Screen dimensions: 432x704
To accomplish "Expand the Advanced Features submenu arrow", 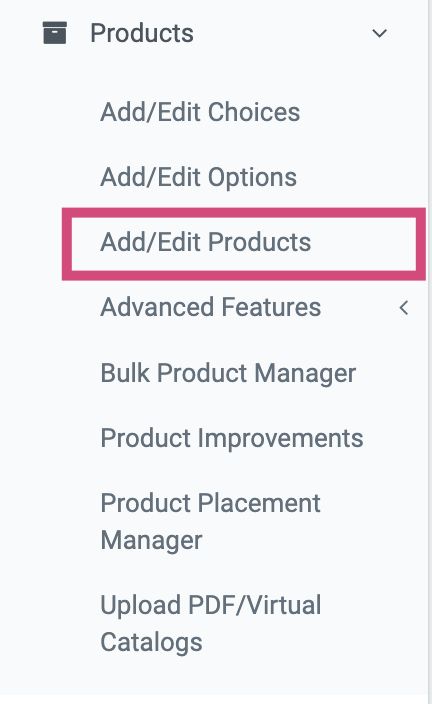I will click(x=404, y=308).
